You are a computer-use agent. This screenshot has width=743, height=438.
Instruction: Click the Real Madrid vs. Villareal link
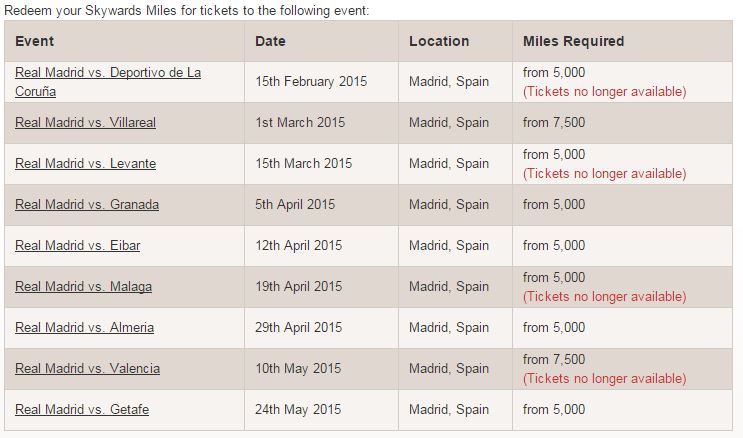point(86,123)
